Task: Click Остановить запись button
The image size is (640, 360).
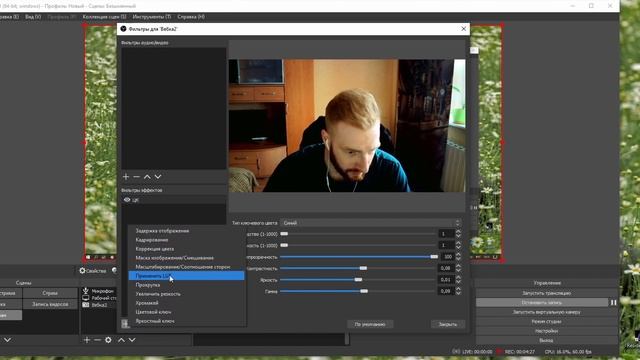Action: 542,302
